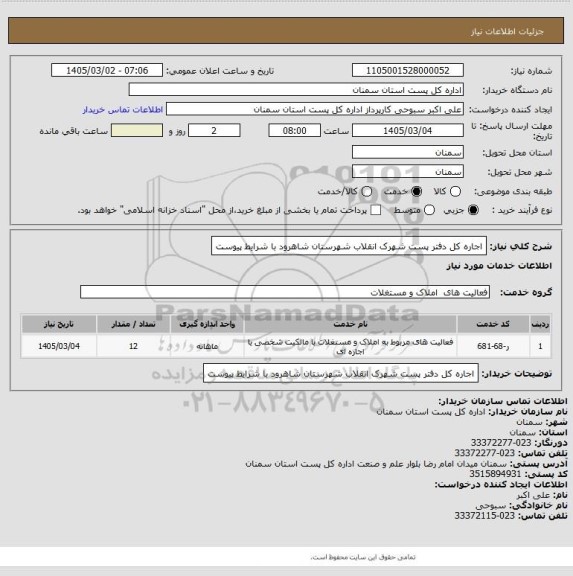Open the اطلاعات تماس خریدار link

[123, 109]
